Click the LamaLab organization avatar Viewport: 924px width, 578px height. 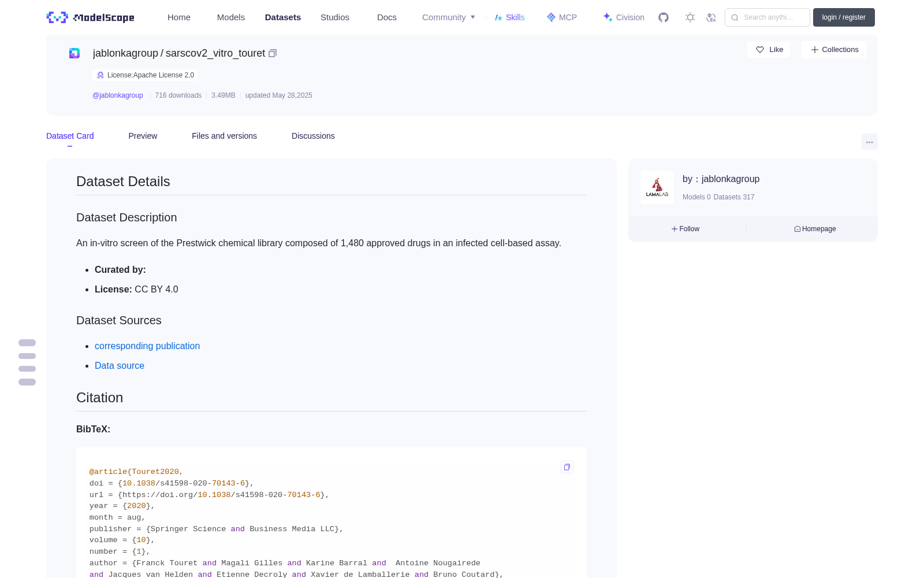tap(657, 187)
